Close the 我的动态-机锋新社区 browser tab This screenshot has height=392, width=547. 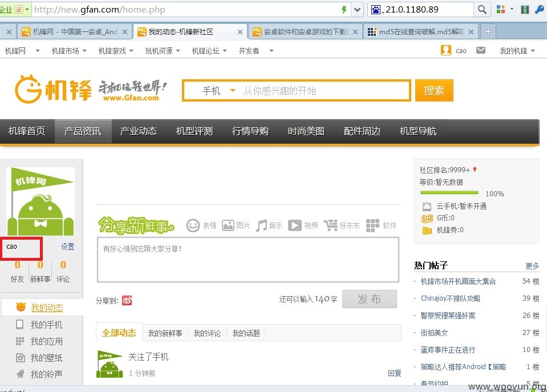240,32
